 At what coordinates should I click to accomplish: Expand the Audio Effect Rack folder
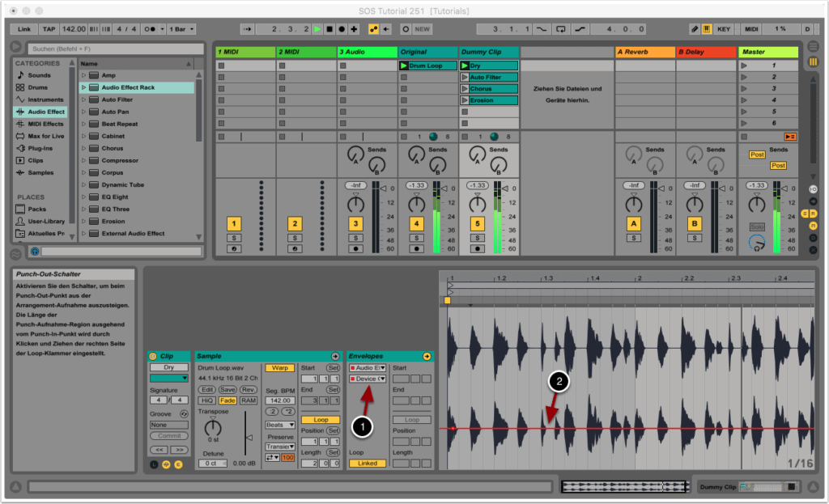point(83,87)
